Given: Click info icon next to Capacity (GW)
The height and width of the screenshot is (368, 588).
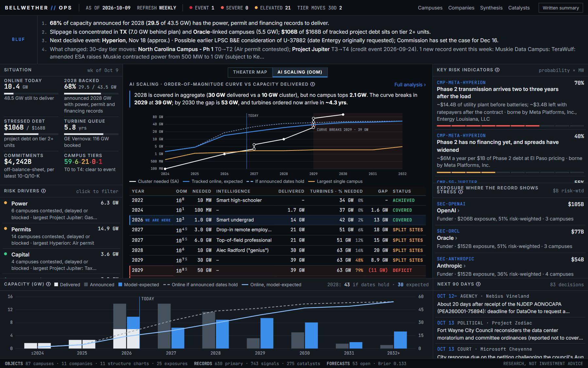Looking at the screenshot, I should 48,284.
